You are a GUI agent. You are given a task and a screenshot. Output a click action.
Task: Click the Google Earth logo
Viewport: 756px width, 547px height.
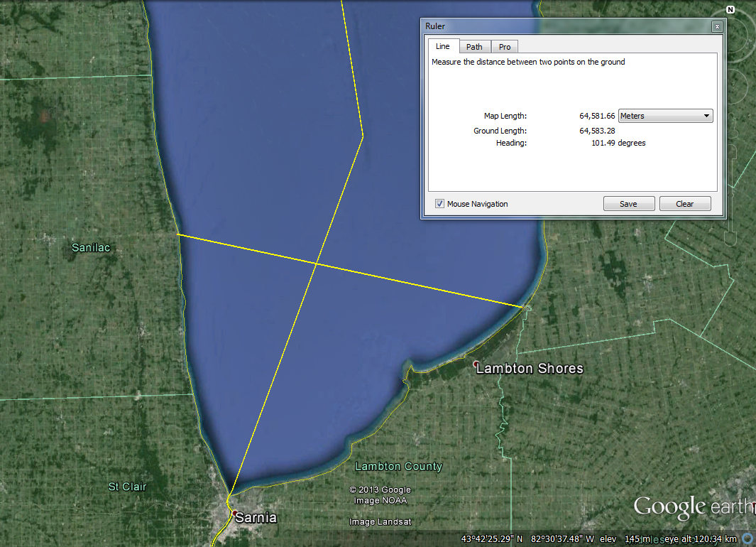click(x=692, y=507)
